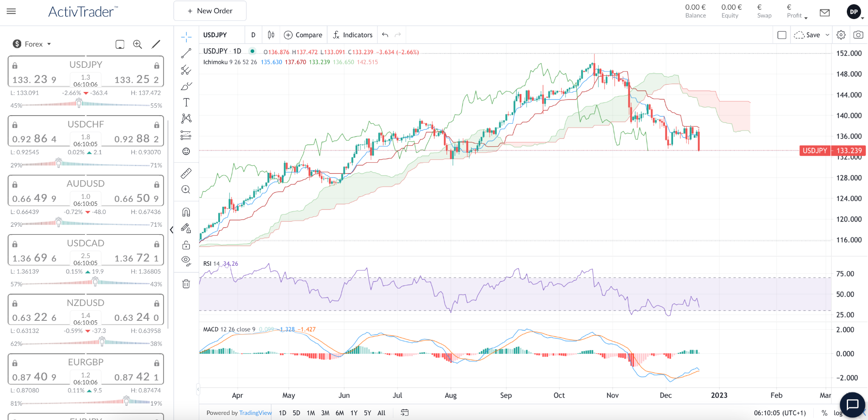Delete all drawings with trash icon
This screenshot has width=868, height=420.
(186, 284)
